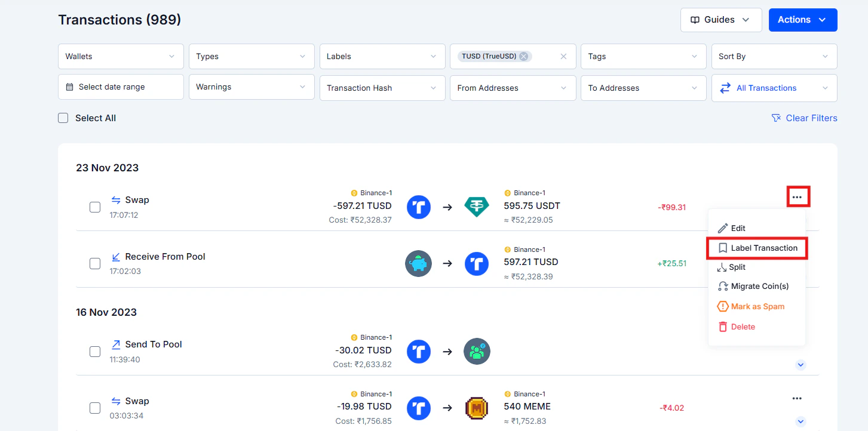868x431 pixels.
Task: Open the Tags filter dropdown
Action: coord(643,56)
